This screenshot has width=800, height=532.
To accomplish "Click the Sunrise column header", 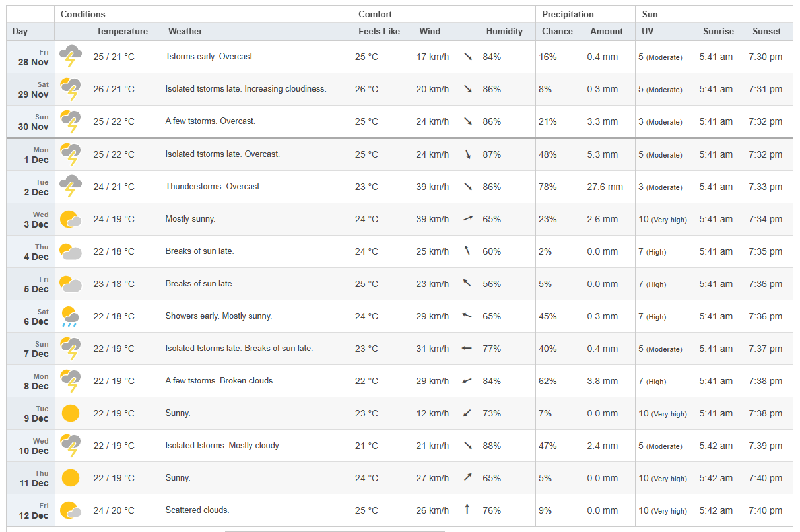I will [718, 31].
